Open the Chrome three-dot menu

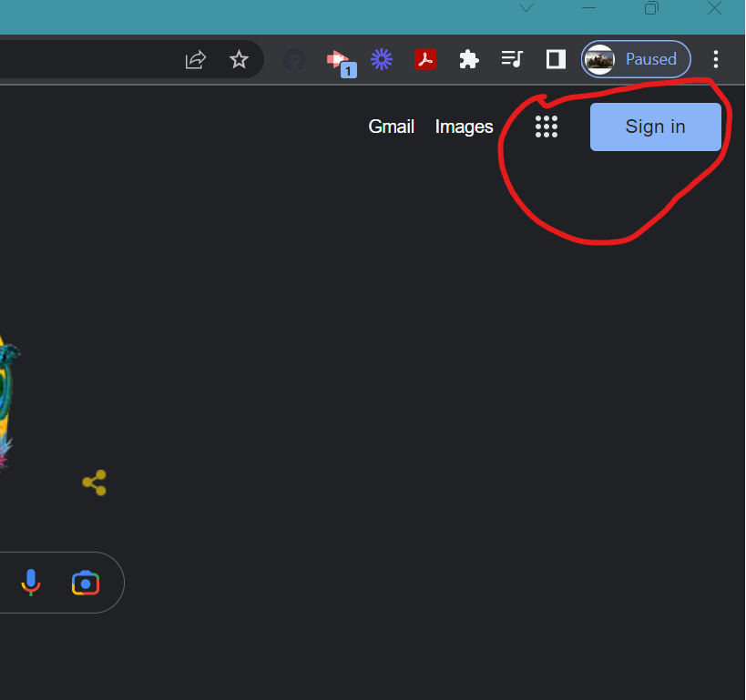[x=716, y=59]
